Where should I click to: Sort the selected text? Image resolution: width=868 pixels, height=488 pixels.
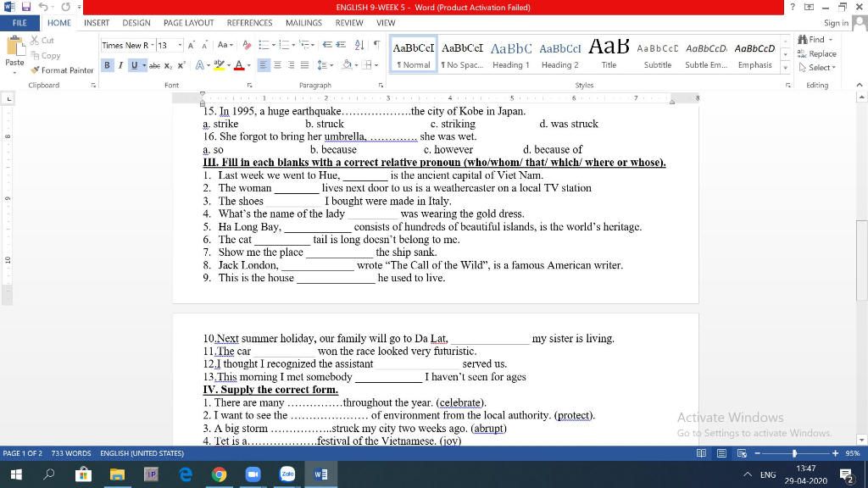point(359,45)
